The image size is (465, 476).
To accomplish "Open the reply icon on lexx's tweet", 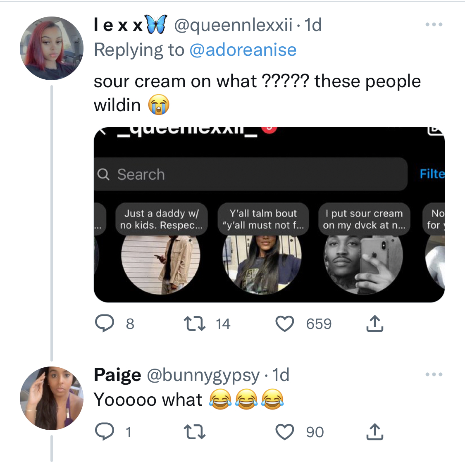I will coord(105,323).
